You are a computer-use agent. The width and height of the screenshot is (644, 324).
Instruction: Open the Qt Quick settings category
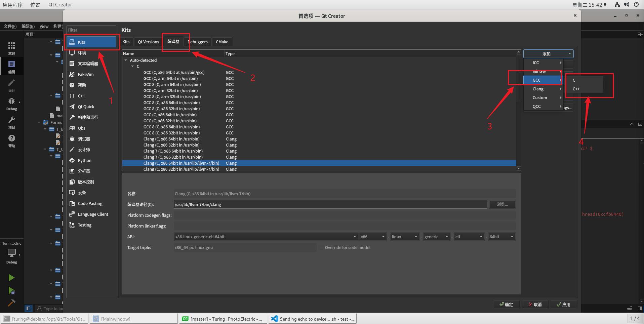(x=91, y=107)
